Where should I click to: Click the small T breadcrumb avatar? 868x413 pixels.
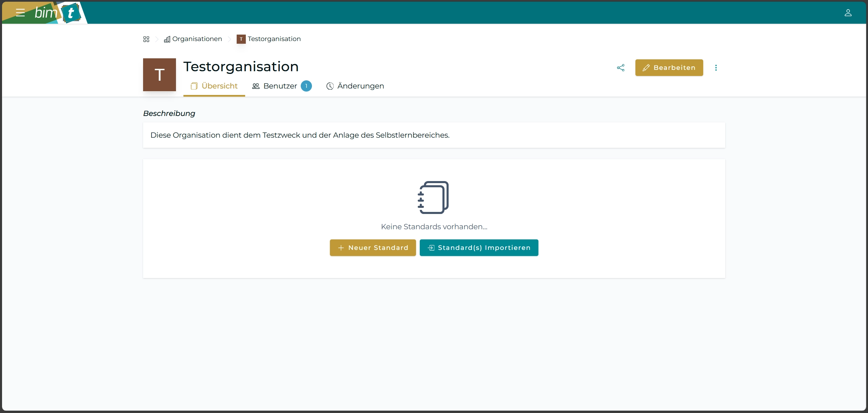[241, 39]
